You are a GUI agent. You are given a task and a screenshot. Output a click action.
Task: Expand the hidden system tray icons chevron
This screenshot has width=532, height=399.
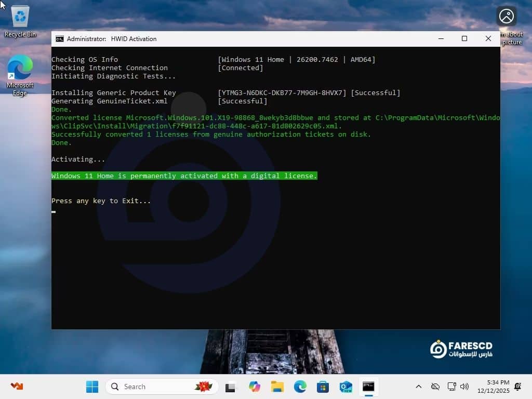418,387
